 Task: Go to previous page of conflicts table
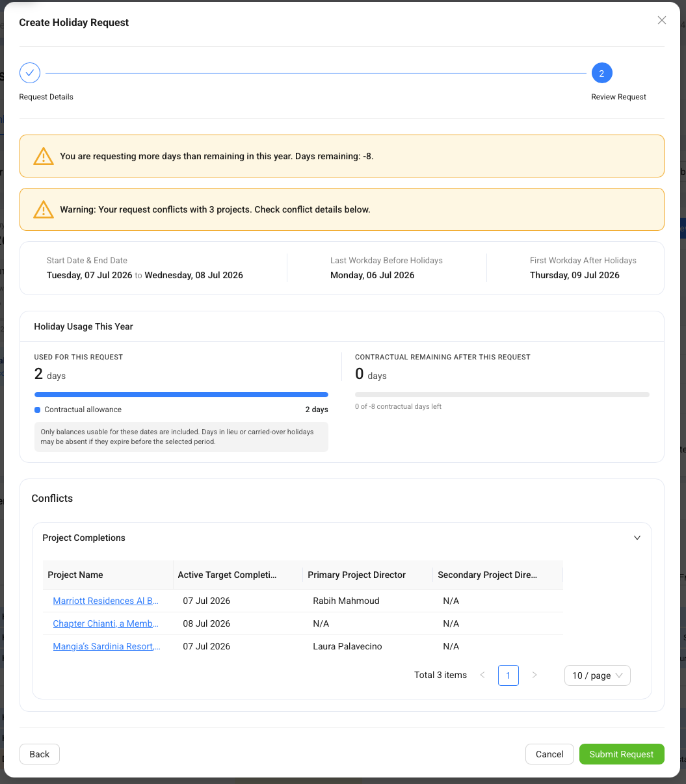482,675
